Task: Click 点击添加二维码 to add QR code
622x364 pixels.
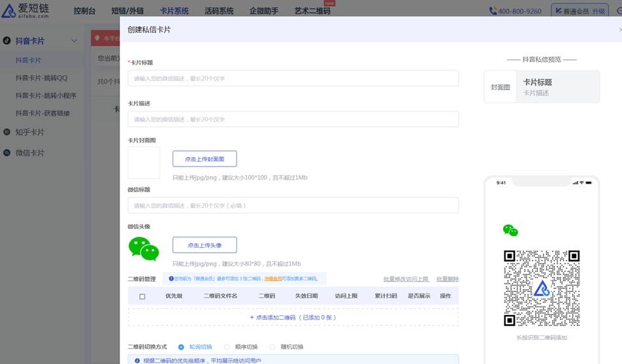Action: coord(293,318)
